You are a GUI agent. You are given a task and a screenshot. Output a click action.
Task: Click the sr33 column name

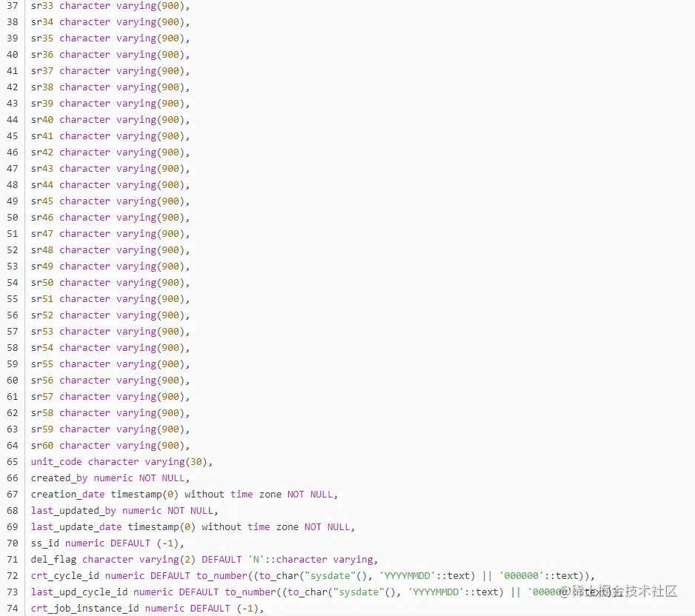42,6
